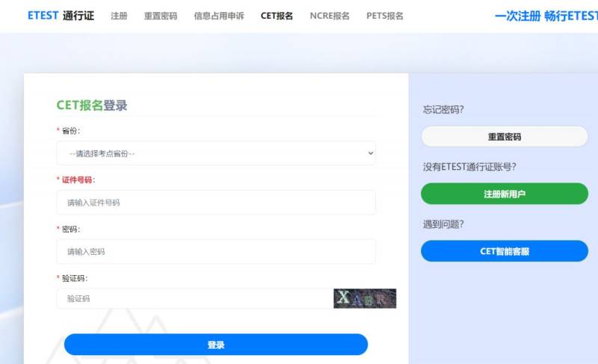
Task: Click the ETEST 通行证 logo
Action: point(61,16)
